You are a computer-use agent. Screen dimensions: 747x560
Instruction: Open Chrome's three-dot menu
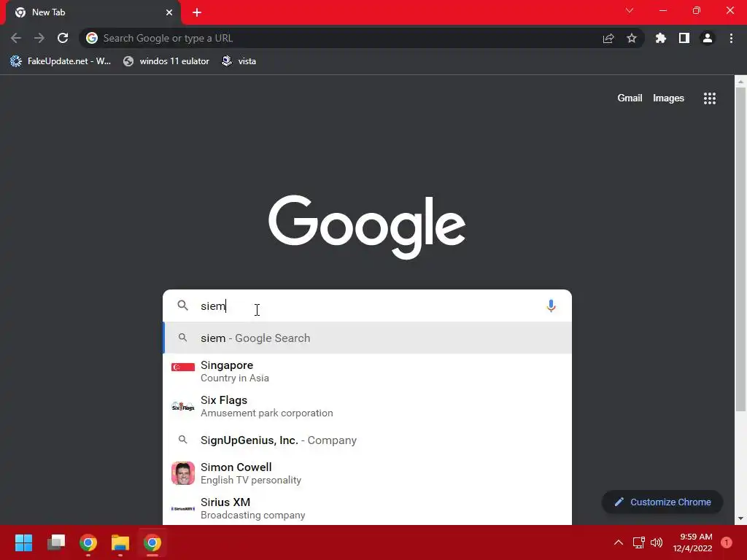coord(731,38)
